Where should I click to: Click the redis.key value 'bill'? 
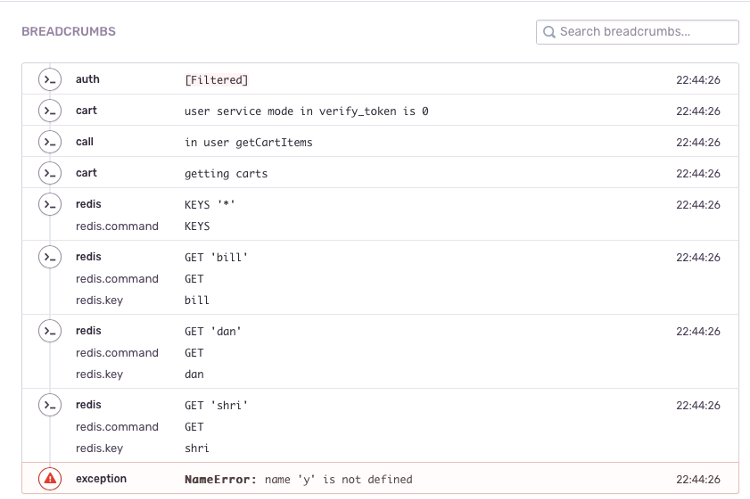pos(197,300)
